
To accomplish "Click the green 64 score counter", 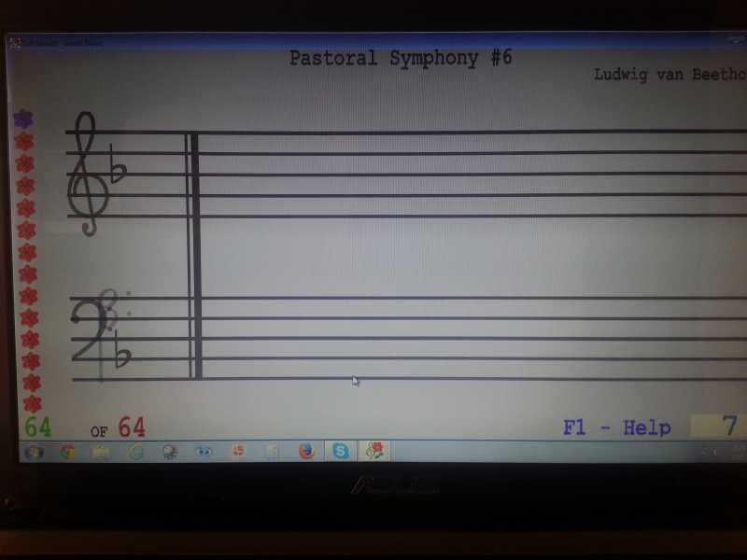I will pyautogui.click(x=37, y=427).
